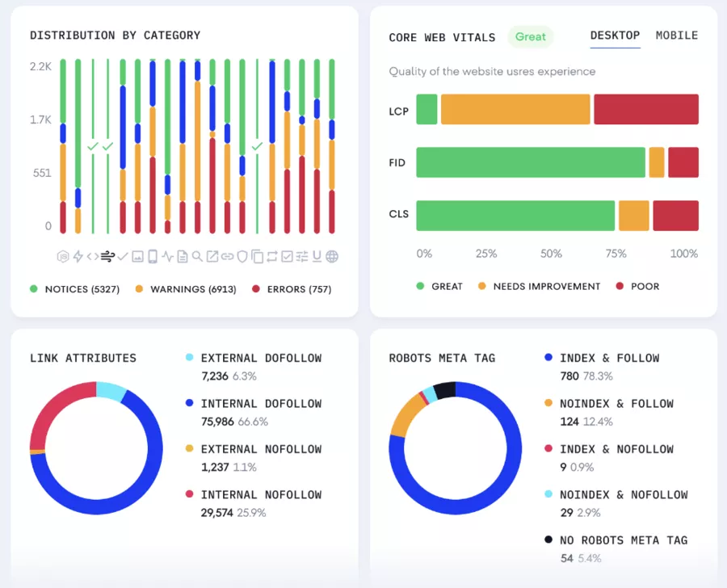Click the globe category icon
This screenshot has width=727, height=588.
click(x=331, y=256)
